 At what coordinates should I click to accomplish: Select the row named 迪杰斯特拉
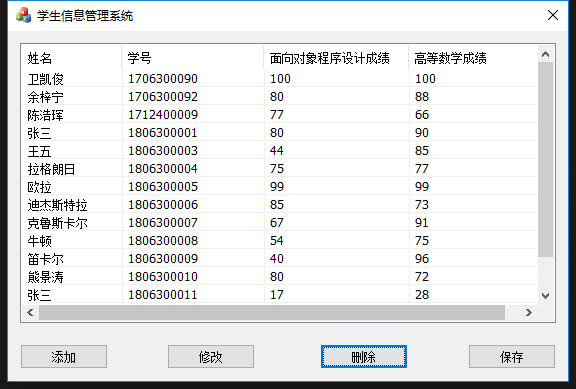pyautogui.click(x=280, y=205)
